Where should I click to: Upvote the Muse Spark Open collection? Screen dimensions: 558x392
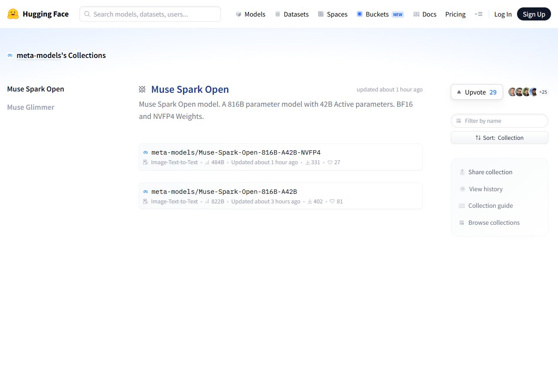coord(477,92)
